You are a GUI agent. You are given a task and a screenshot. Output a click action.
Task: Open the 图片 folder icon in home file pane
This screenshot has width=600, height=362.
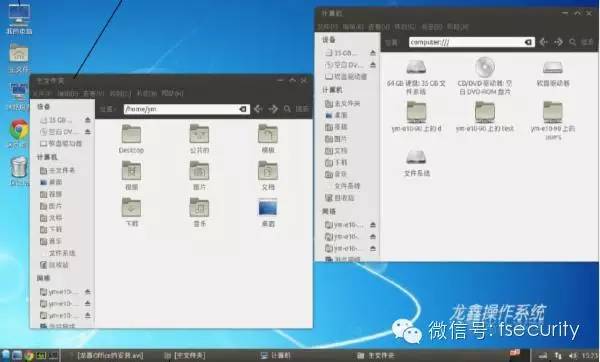pyautogui.click(x=199, y=176)
